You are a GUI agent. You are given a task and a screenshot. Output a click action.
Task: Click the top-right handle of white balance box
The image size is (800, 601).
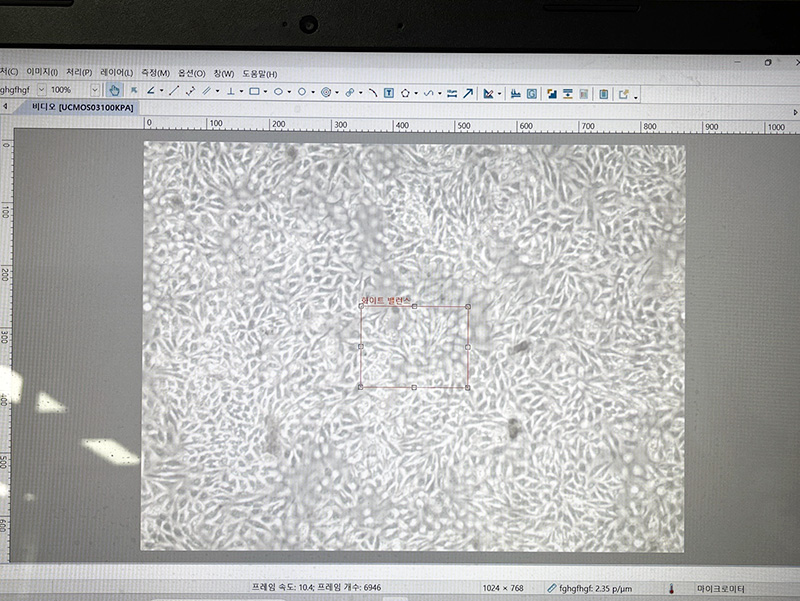click(x=468, y=307)
